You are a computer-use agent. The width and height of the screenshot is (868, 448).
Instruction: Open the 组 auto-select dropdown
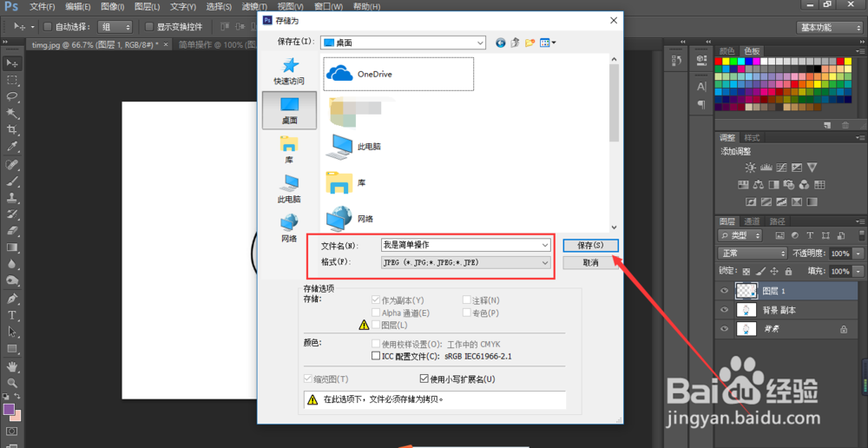click(115, 27)
